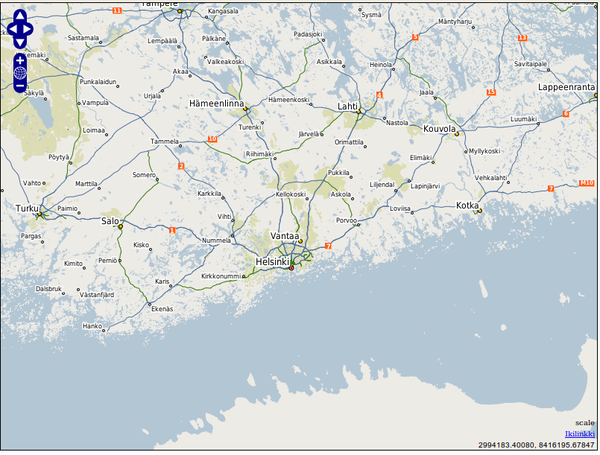Open the Ikilinkki permalink
The width and height of the screenshot is (600, 455).
[580, 433]
